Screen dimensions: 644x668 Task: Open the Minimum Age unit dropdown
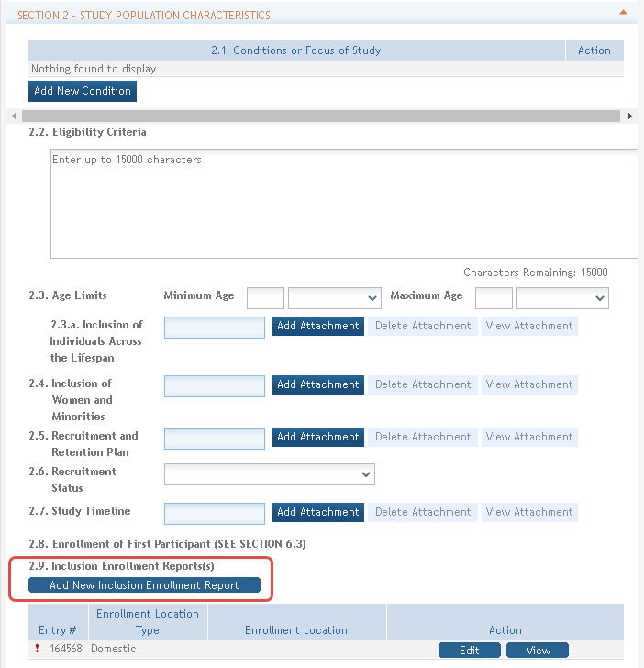(334, 298)
